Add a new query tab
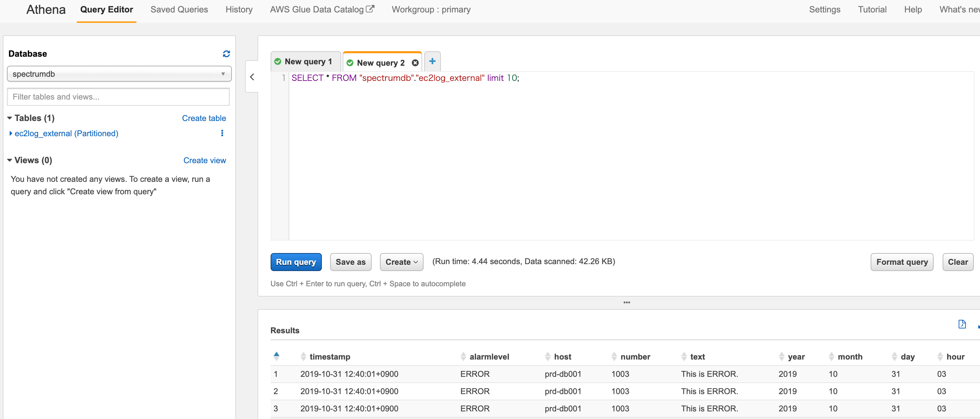Viewport: 980px width, 419px height. click(432, 61)
